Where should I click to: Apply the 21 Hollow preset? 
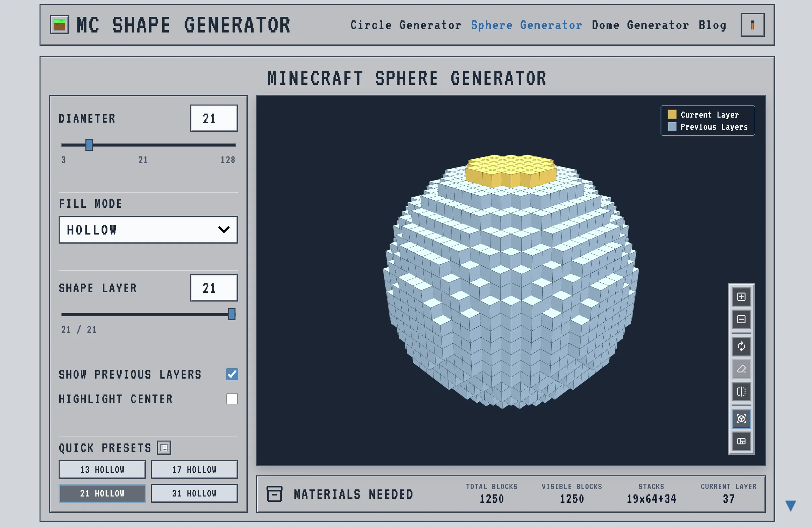point(102,493)
